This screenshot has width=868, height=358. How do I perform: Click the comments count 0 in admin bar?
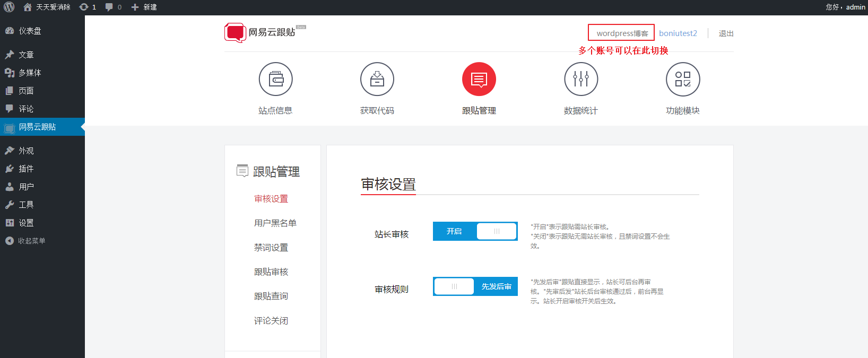point(119,7)
